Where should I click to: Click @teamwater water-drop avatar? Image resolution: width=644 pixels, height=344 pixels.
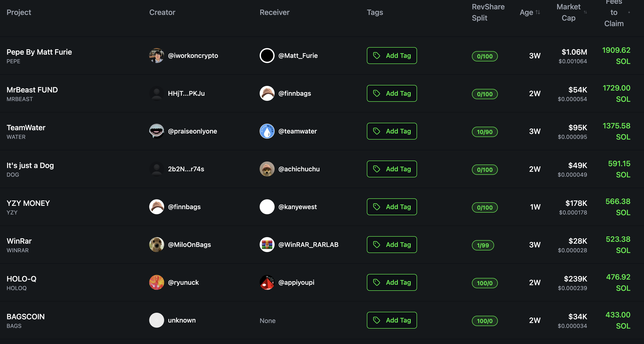coord(267,131)
